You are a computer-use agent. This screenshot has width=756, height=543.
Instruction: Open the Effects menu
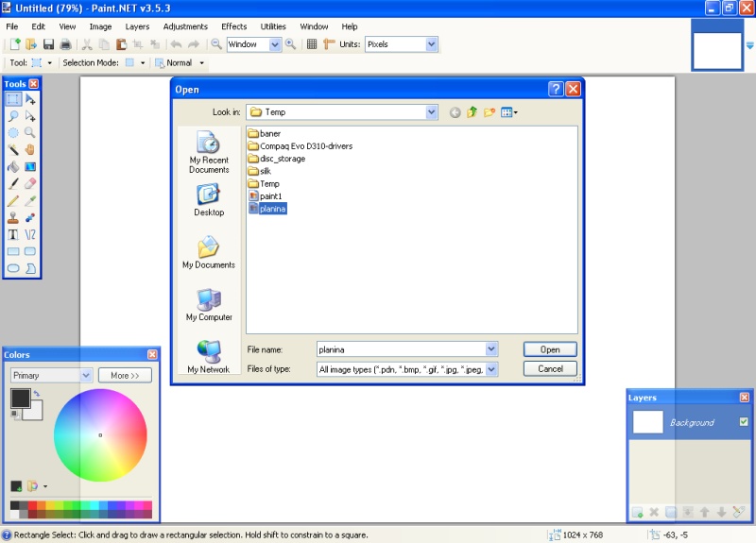233,26
